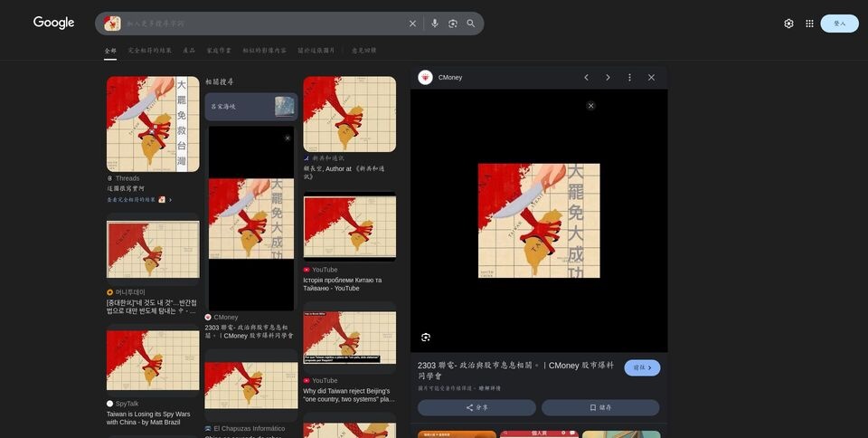Click the CMoney source name in panel header
The height and width of the screenshot is (438, 868).
click(x=450, y=78)
